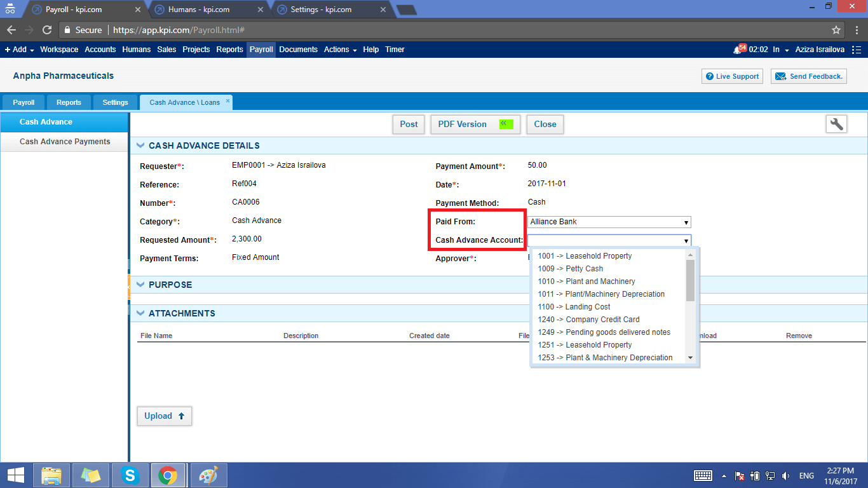The width and height of the screenshot is (868, 488).
Task: Click the Send Feedback button
Action: 809,76
